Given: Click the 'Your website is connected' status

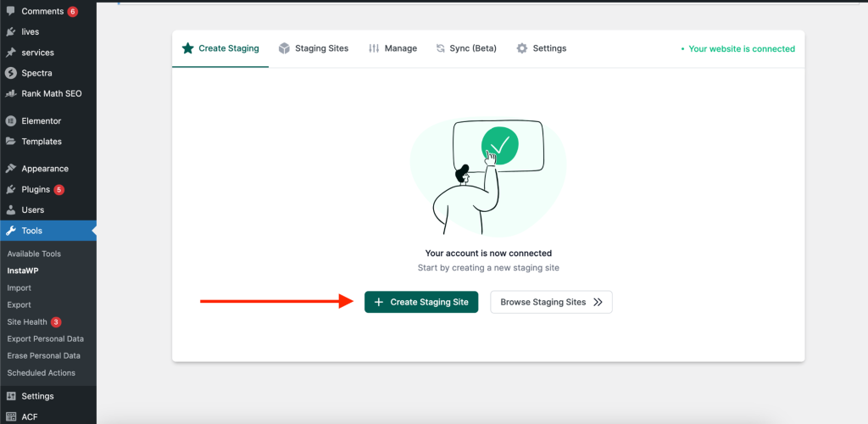Looking at the screenshot, I should (x=738, y=48).
